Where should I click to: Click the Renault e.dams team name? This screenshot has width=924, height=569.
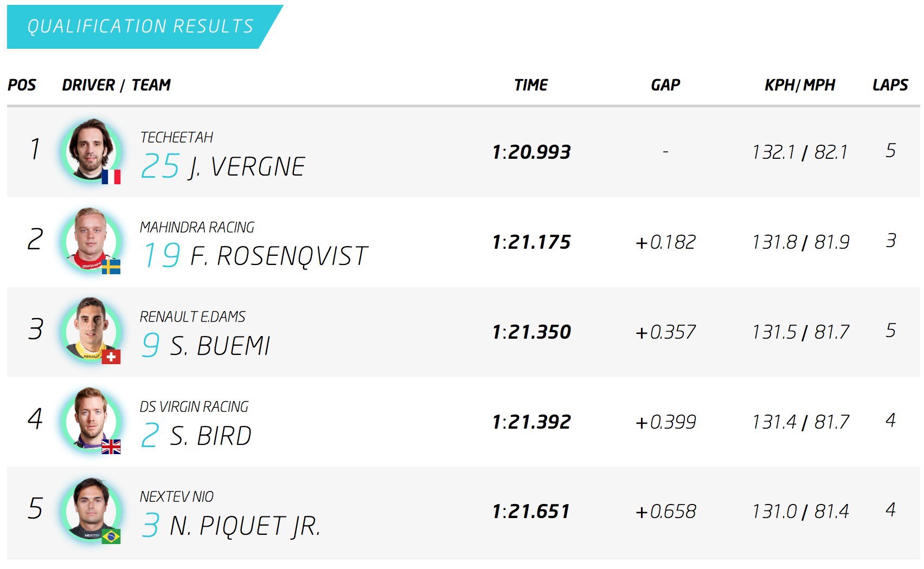pyautogui.click(x=193, y=316)
